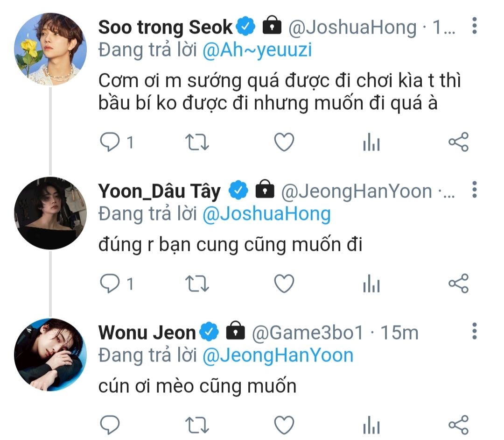This screenshot has height=440, width=504.
Task: Open more options for Yoon_Dâu Tây's tweet
Action: (x=475, y=190)
